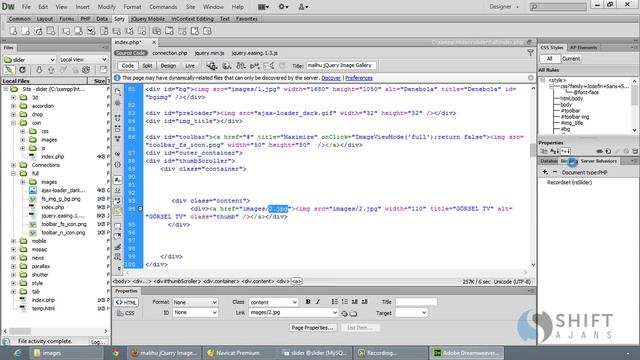
Task: Toggle Bold formatting in Properties
Action: (308, 302)
